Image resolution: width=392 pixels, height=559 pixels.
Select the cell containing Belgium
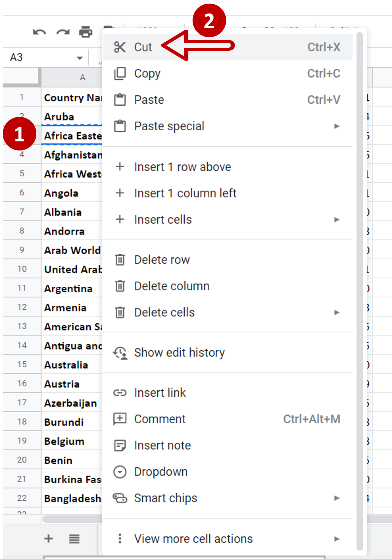(72, 441)
